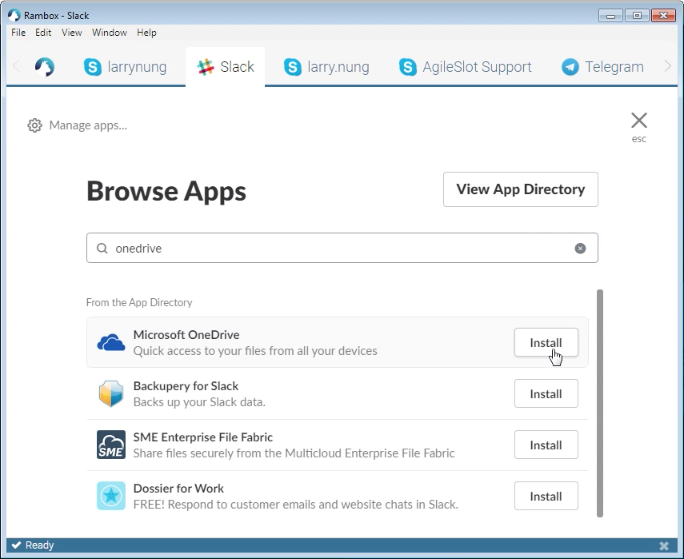The image size is (684, 559).
Task: Click the Ready checkmark in status bar
Action: point(16,545)
